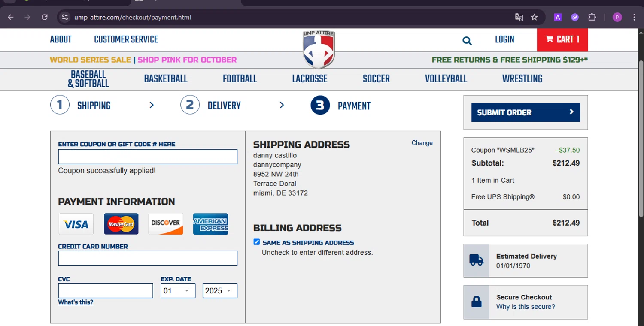This screenshot has height=326, width=644.
Task: Focus the credit card number field
Action: (148, 258)
